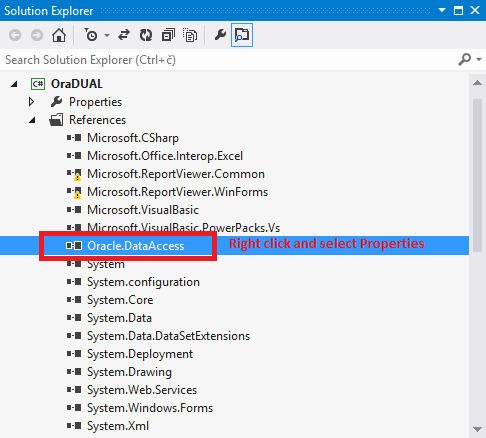Click reference icon beside System.Data.DataSetExtensions
486x438 pixels.
pyautogui.click(x=74, y=336)
